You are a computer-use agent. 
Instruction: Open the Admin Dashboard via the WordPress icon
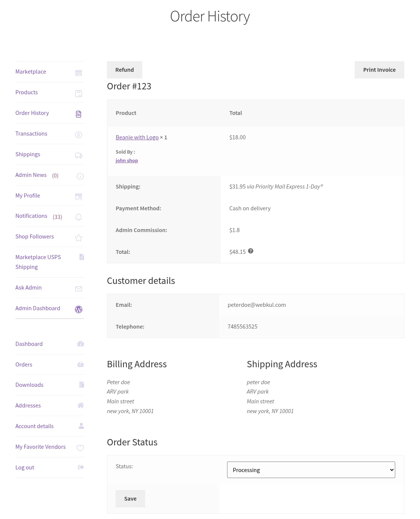coord(78,309)
